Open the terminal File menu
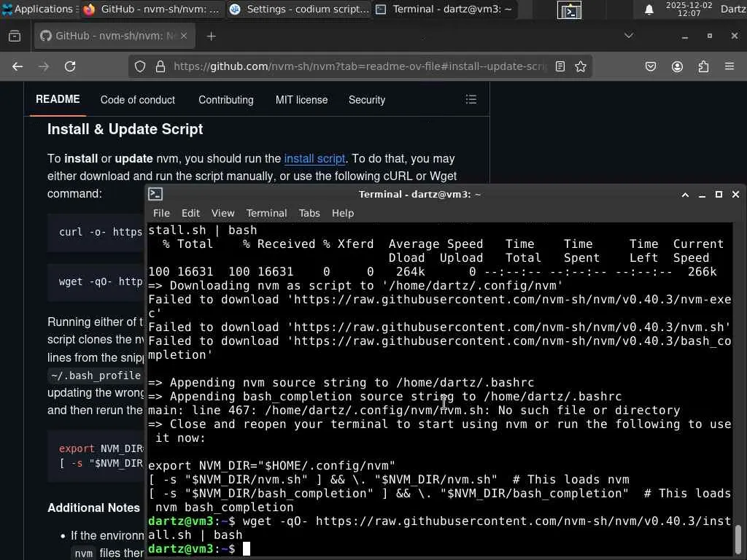 (161, 214)
